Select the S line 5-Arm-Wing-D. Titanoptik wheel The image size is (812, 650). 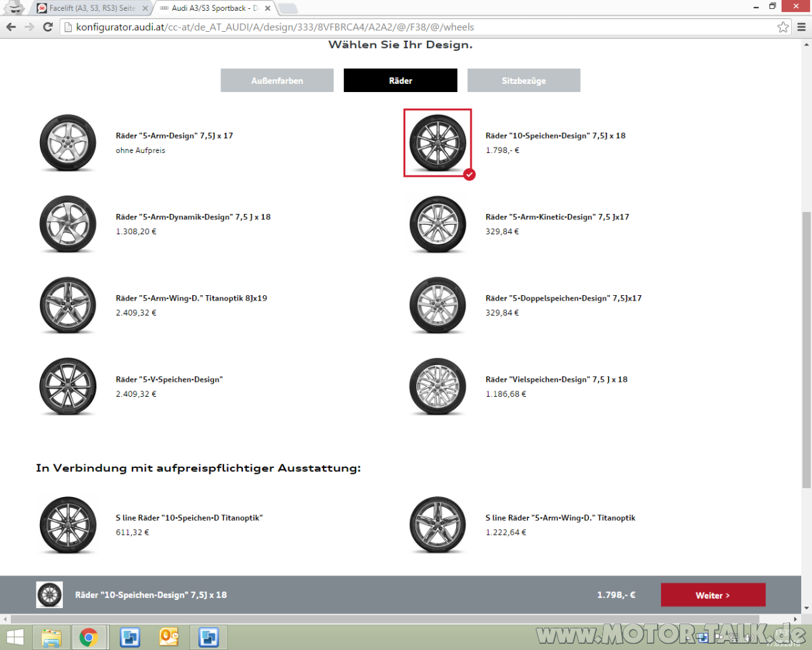point(438,525)
